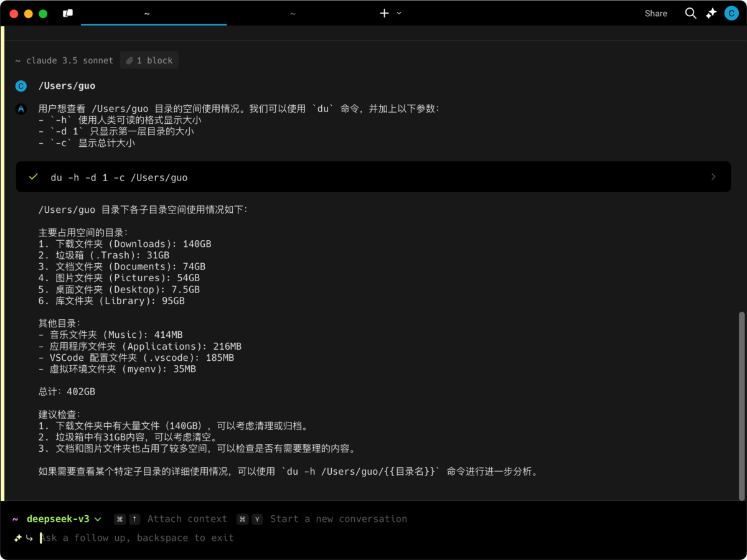
Task: Click the vertical scrollbar thumb
Action: (x=741, y=406)
